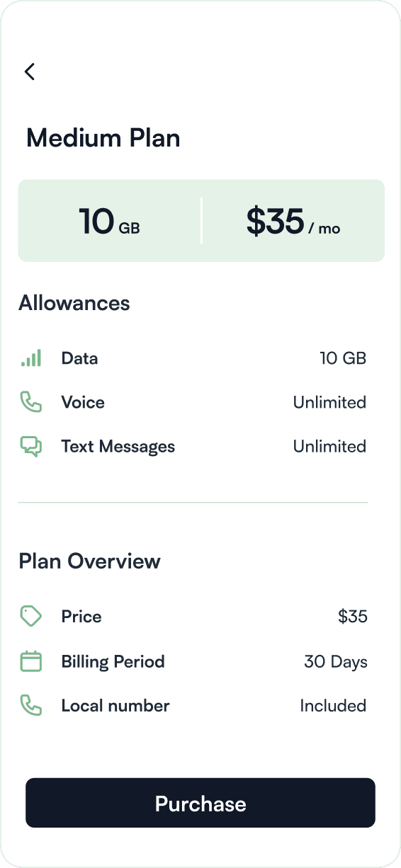Click the 10 GB summary in banner
The image size is (401, 868).
[x=109, y=222]
